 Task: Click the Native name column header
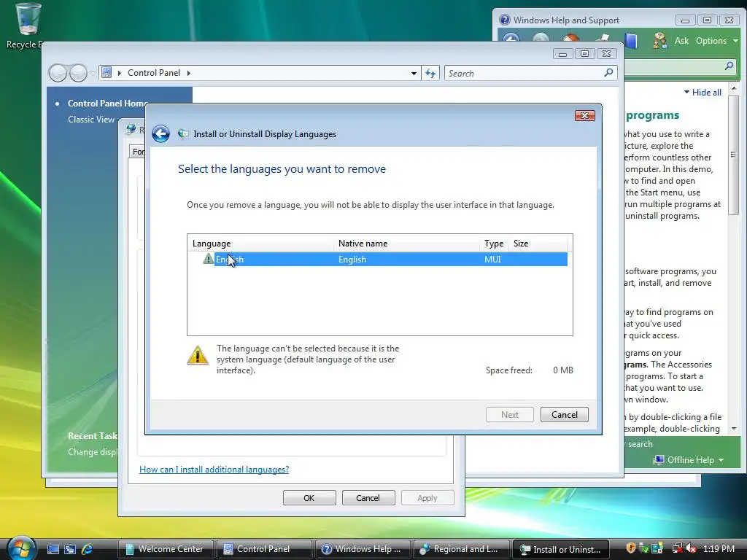(x=406, y=244)
